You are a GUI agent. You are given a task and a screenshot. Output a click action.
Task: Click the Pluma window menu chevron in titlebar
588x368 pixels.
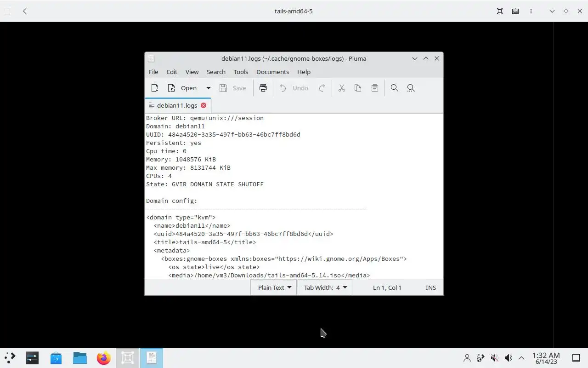(414, 58)
